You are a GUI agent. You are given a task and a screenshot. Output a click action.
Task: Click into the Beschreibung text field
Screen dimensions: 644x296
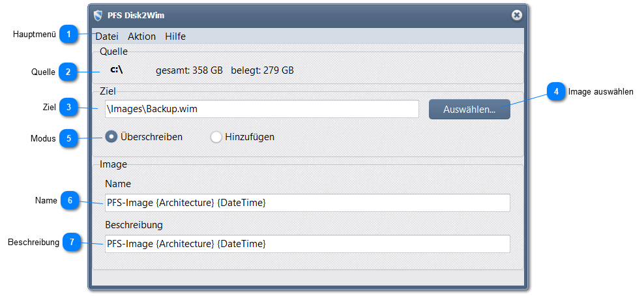[306, 244]
